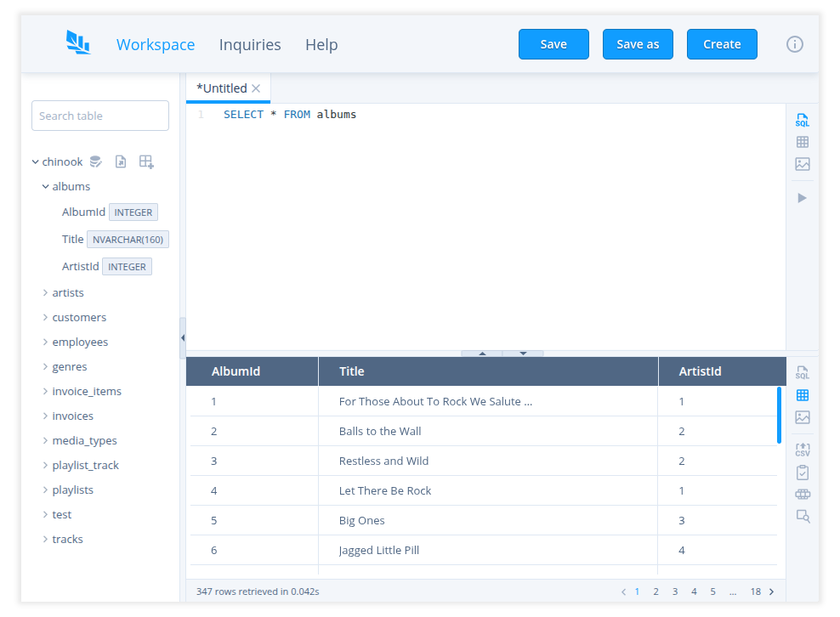Screen dimensions: 840x617
Task: Switch to the Inquiries menu
Action: [x=250, y=44]
